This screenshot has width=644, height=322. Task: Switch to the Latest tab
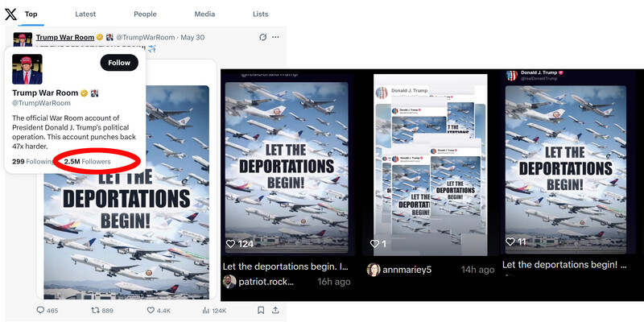pos(85,14)
